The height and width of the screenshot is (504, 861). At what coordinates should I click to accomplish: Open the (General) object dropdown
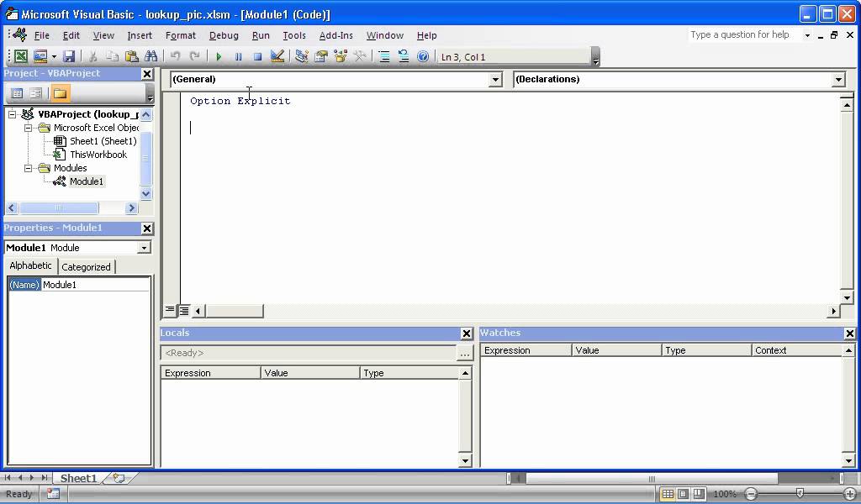click(x=495, y=80)
